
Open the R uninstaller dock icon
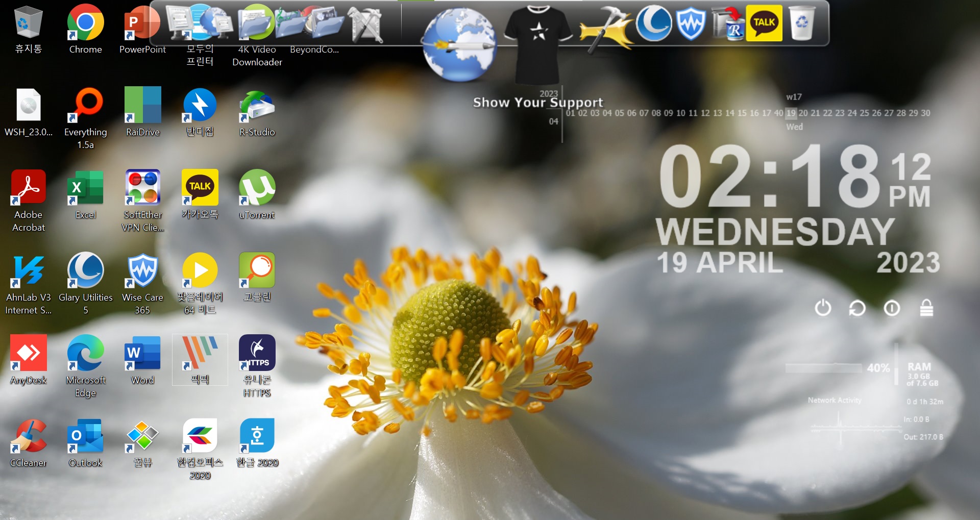tap(728, 23)
